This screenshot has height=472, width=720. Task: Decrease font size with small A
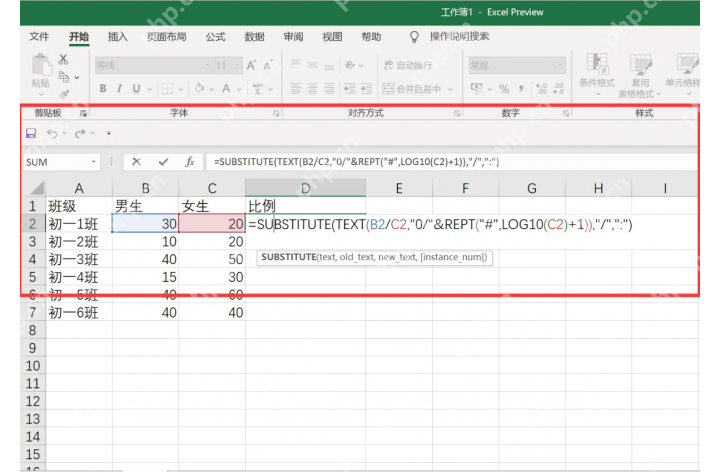pyautogui.click(x=268, y=66)
